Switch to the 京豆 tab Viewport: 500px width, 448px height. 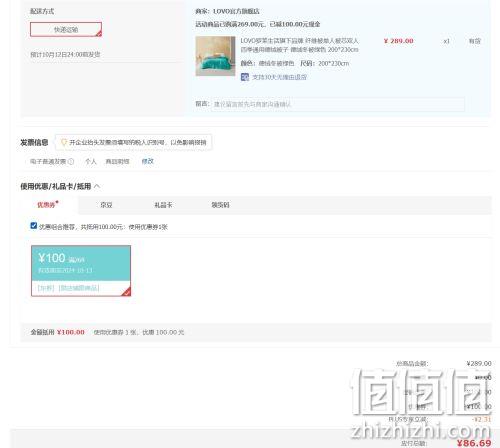(106, 205)
